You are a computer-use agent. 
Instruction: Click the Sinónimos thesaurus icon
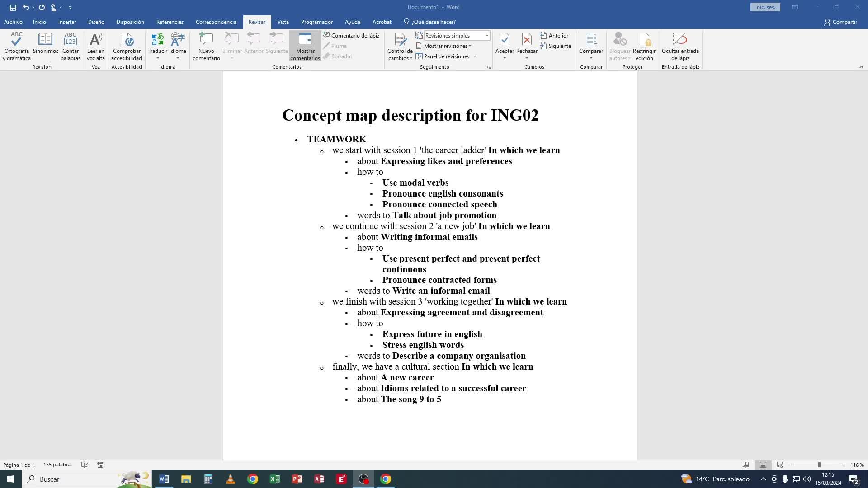point(45,44)
